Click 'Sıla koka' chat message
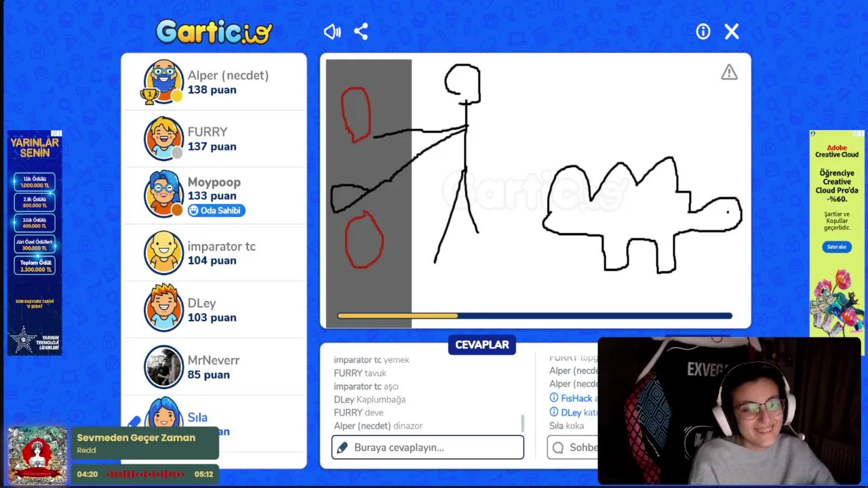Viewport: 868px width, 488px height. [566, 426]
